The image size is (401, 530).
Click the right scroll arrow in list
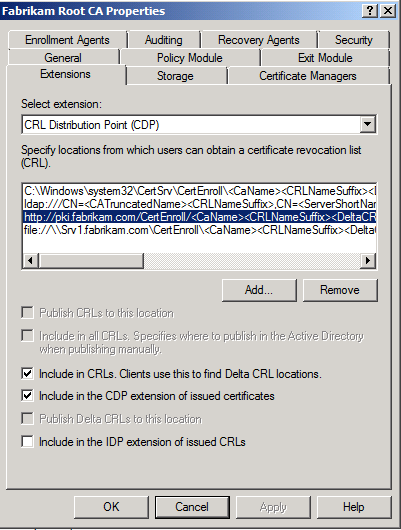click(x=368, y=260)
